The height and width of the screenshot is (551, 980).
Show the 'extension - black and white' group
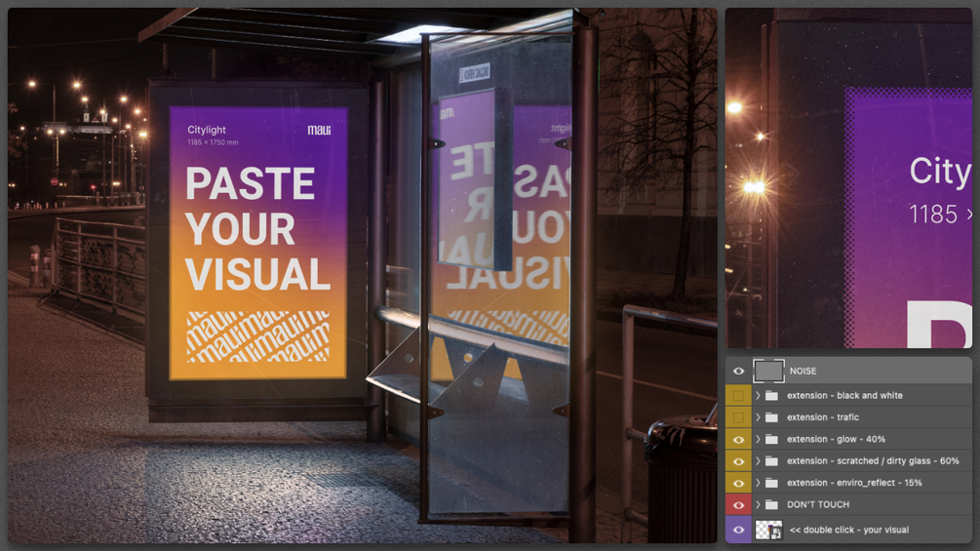738,395
